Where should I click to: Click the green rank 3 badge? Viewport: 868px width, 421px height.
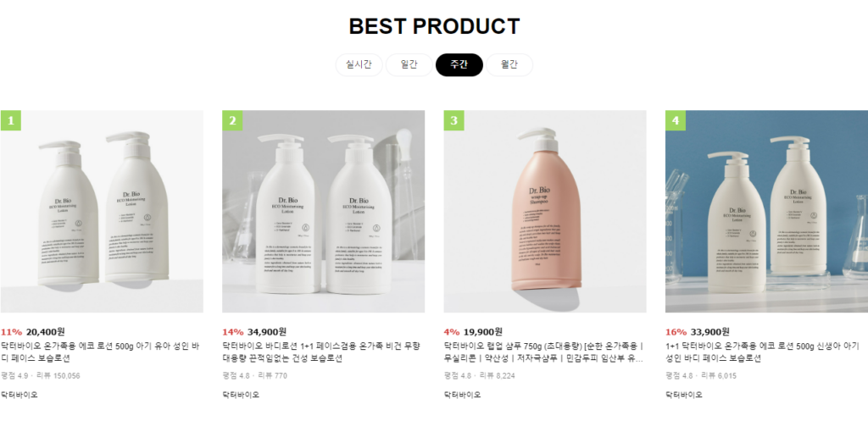pyautogui.click(x=454, y=120)
